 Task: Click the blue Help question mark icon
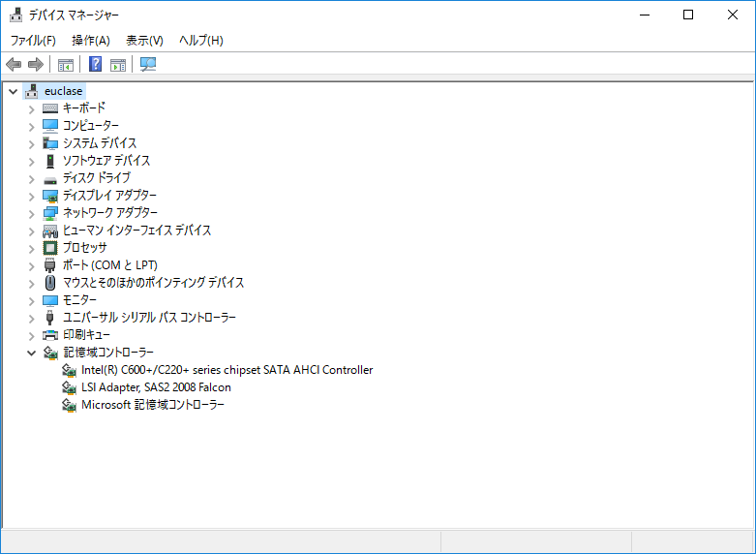coord(95,65)
